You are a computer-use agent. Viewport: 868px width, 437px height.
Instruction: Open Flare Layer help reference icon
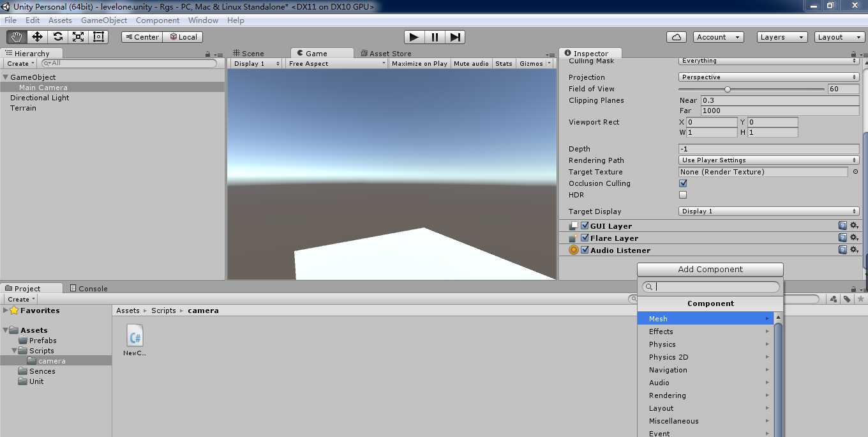[842, 238]
